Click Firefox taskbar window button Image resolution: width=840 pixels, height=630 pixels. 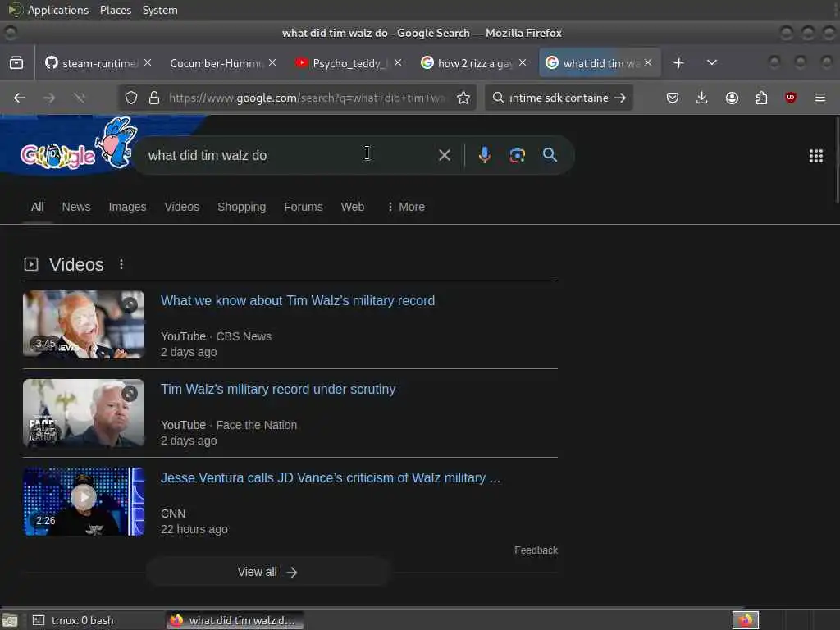pyautogui.click(x=235, y=620)
